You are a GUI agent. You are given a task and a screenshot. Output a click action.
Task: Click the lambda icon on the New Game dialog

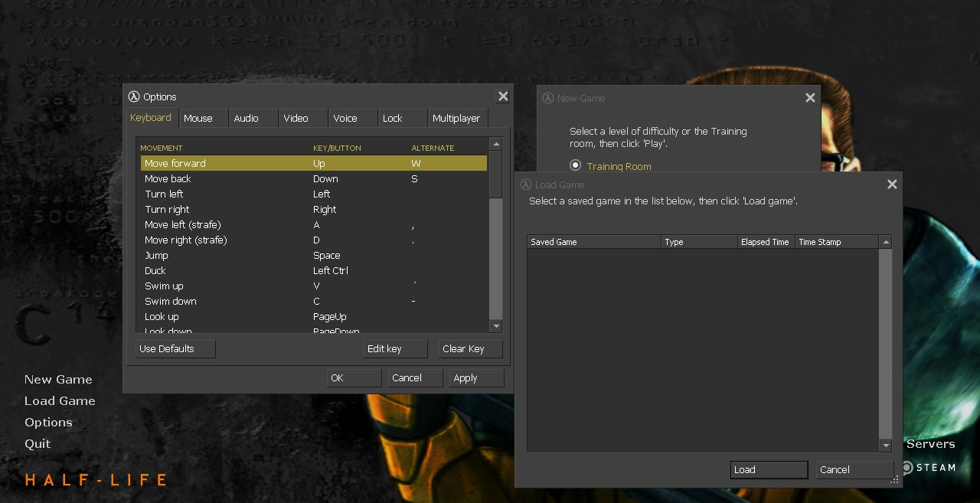coord(548,98)
